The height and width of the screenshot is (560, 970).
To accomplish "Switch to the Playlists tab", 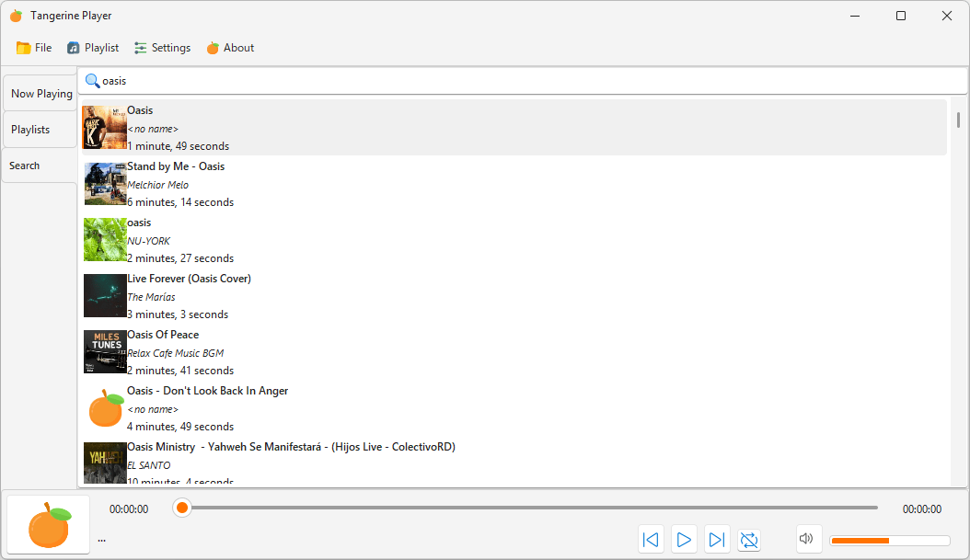I will point(40,130).
